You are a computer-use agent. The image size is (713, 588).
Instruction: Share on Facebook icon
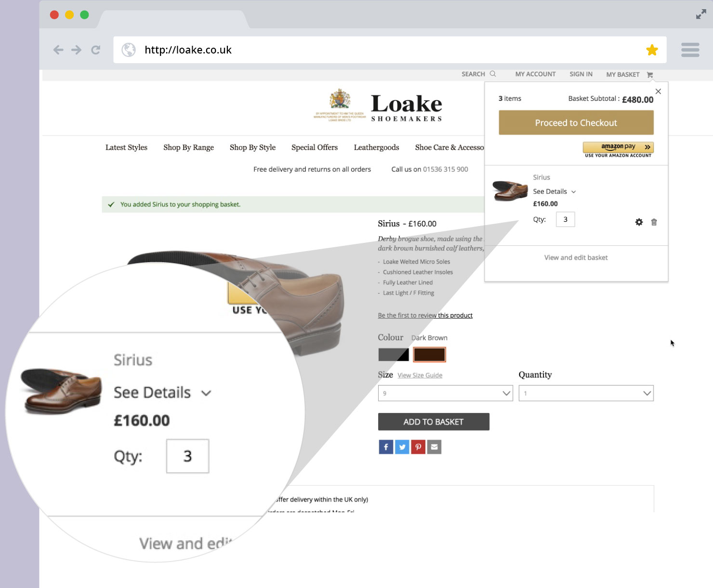click(386, 447)
